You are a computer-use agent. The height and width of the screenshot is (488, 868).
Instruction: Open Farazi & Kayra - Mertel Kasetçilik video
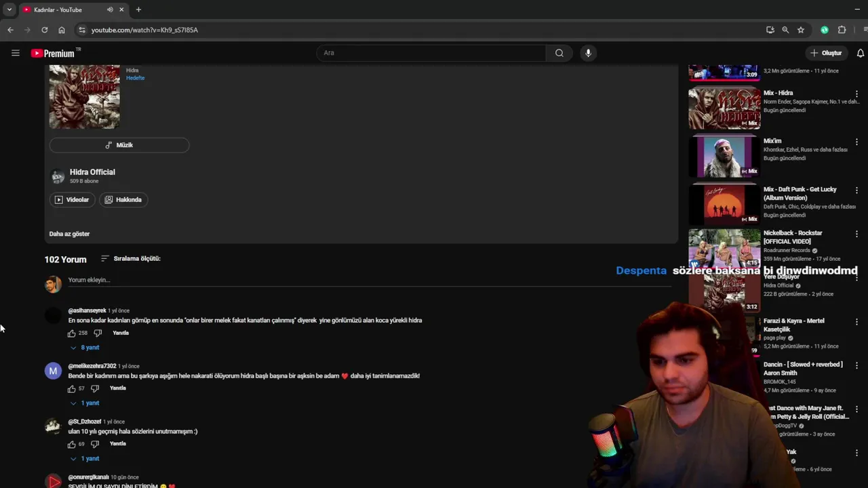(794, 325)
